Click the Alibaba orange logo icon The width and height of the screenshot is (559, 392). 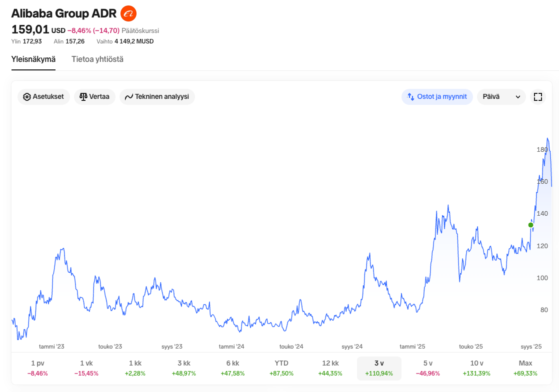point(128,13)
